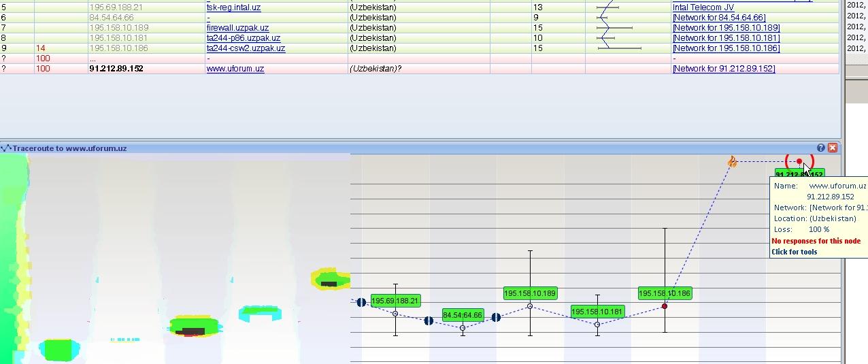Open www.uforum.uz link in the table
This screenshot has height=364, width=868.
click(235, 69)
